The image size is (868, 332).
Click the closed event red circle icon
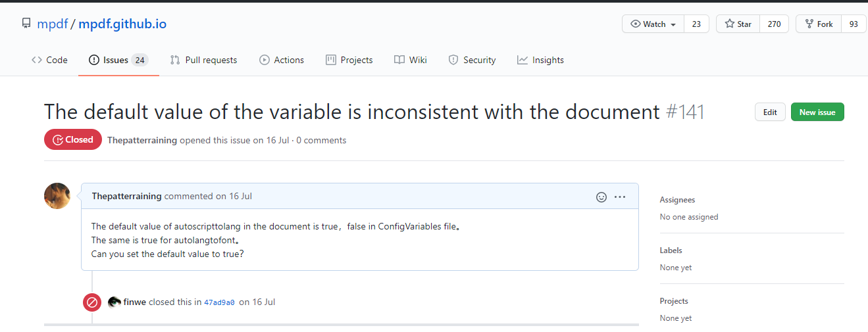tap(92, 302)
